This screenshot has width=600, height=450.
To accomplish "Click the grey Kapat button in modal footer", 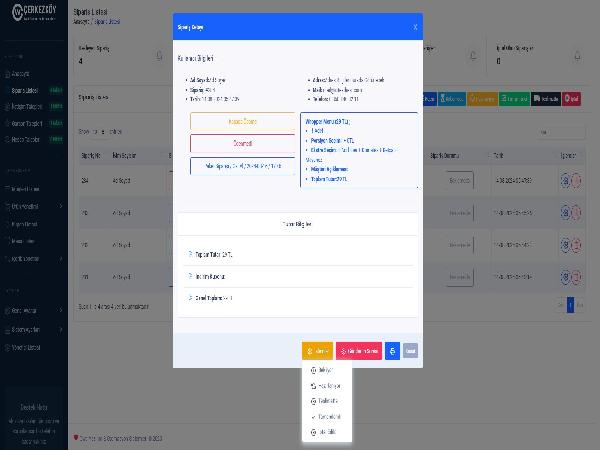I will (x=410, y=351).
